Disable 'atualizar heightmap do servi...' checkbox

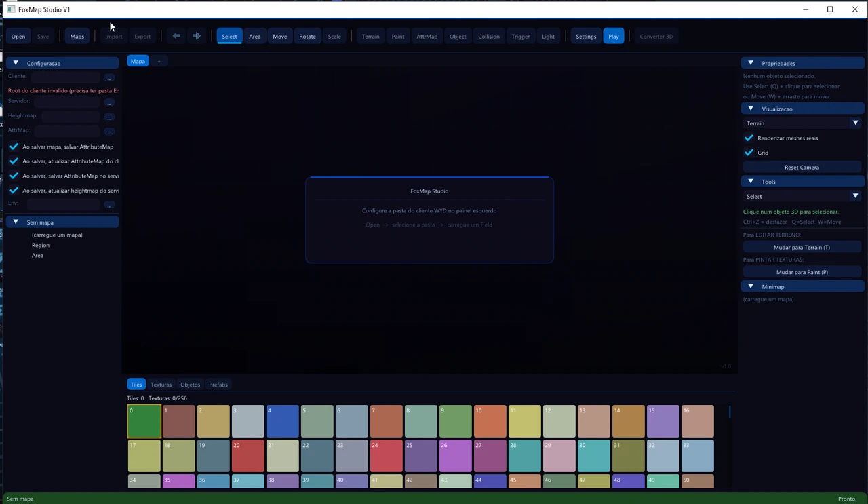coord(14,191)
